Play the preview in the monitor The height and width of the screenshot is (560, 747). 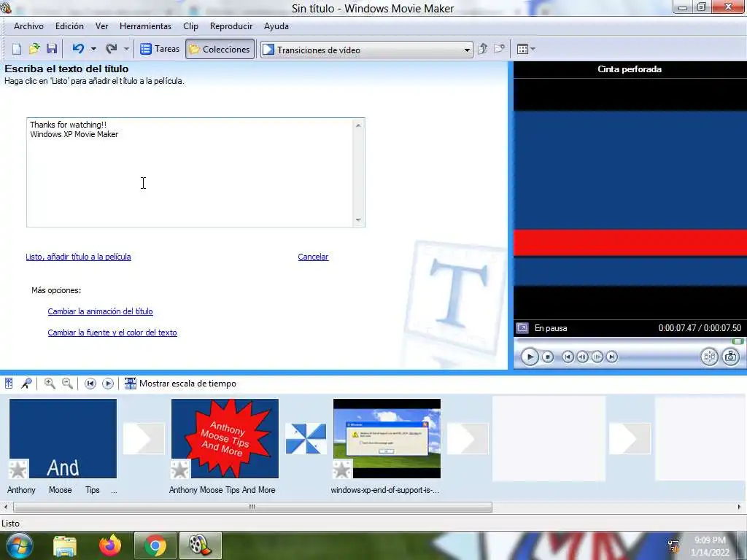(x=530, y=357)
